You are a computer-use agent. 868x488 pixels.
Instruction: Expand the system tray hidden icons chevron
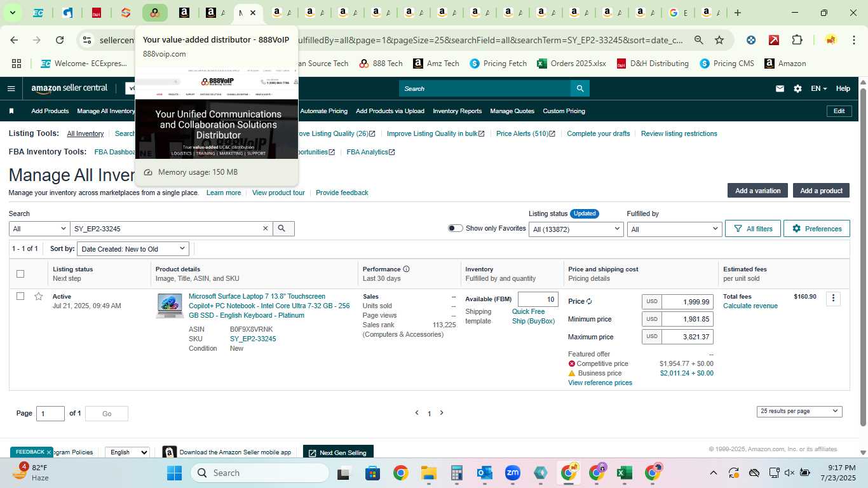(713, 473)
